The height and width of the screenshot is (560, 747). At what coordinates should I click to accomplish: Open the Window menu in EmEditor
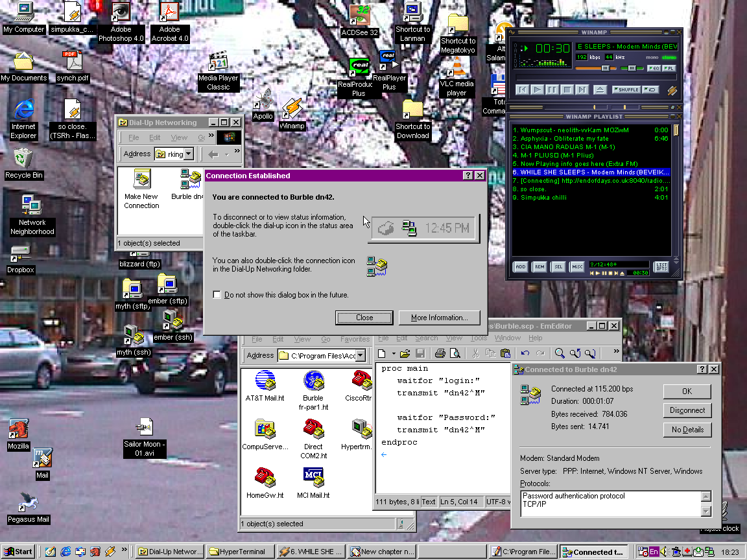coord(507,338)
